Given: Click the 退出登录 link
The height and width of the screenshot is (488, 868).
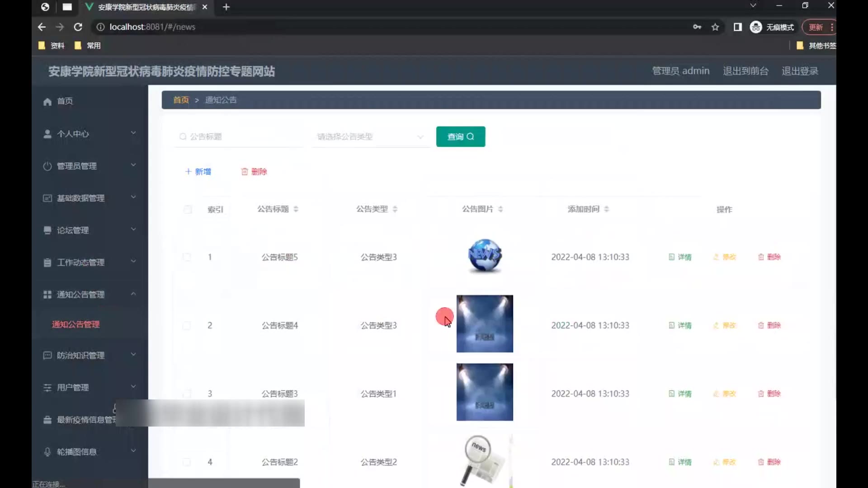Looking at the screenshot, I should [x=800, y=71].
